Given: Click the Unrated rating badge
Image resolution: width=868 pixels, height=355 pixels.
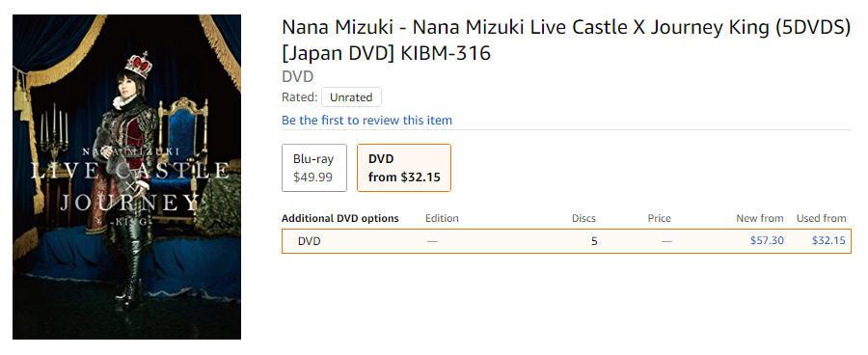Looking at the screenshot, I should click(x=351, y=97).
